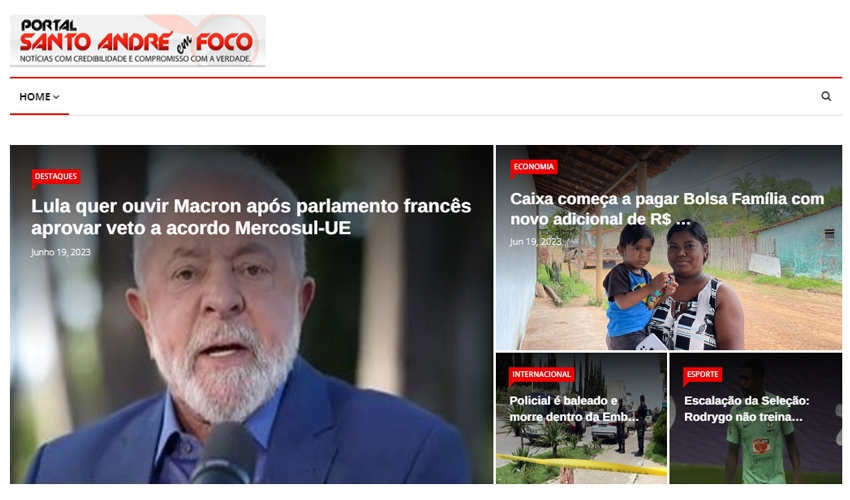This screenshot has width=850, height=500.
Task: Open the HOME menu item
Action: point(35,97)
